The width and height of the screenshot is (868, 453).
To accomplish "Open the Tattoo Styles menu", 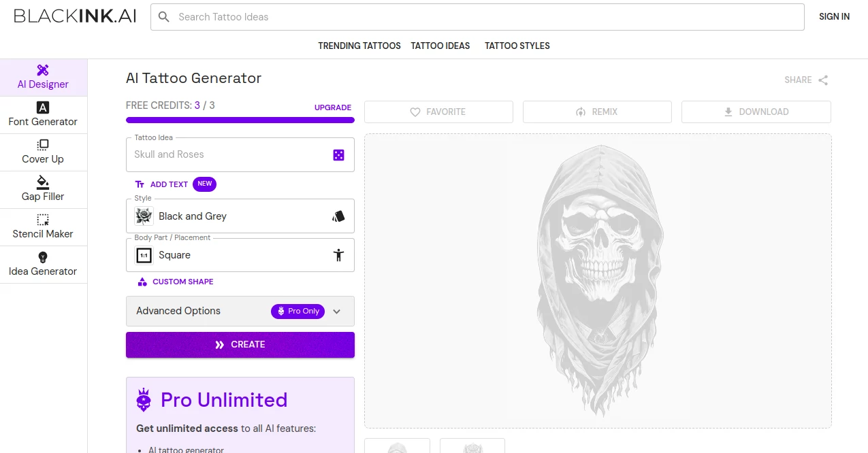I will [517, 46].
